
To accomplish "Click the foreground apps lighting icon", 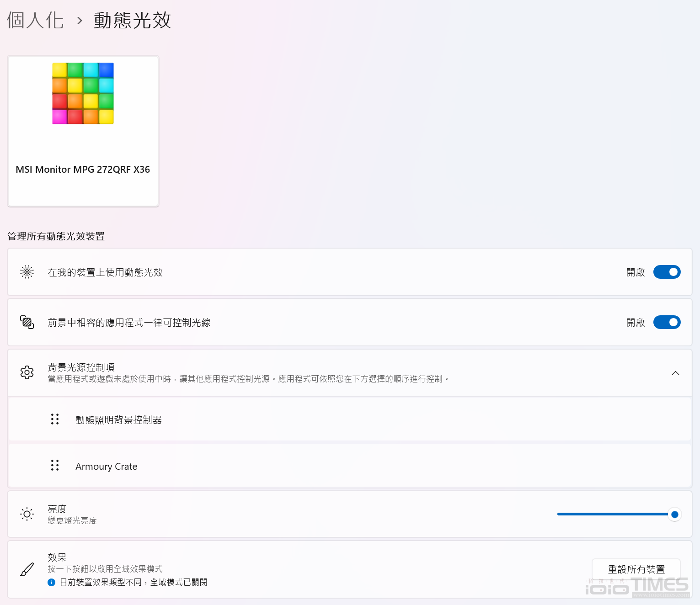I will (27, 322).
